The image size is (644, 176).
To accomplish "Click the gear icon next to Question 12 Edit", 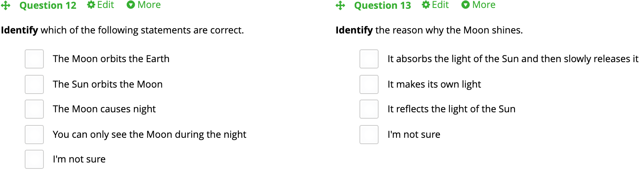I will pyautogui.click(x=91, y=5).
